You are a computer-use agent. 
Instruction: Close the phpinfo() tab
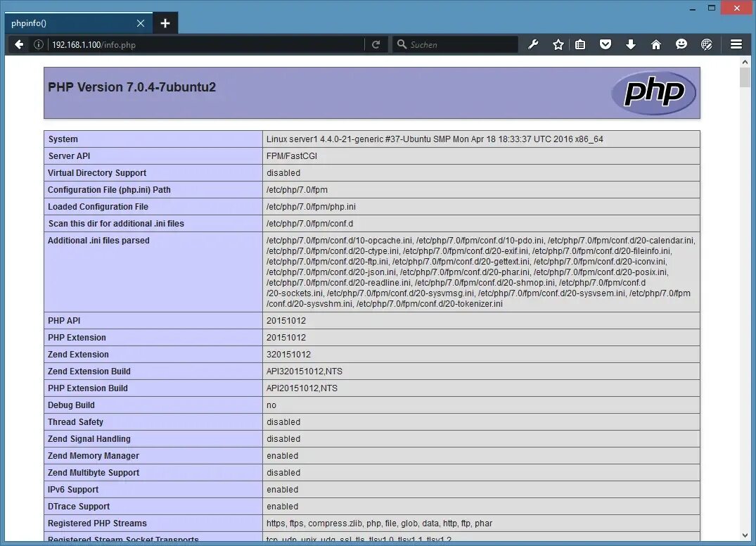pyautogui.click(x=141, y=23)
